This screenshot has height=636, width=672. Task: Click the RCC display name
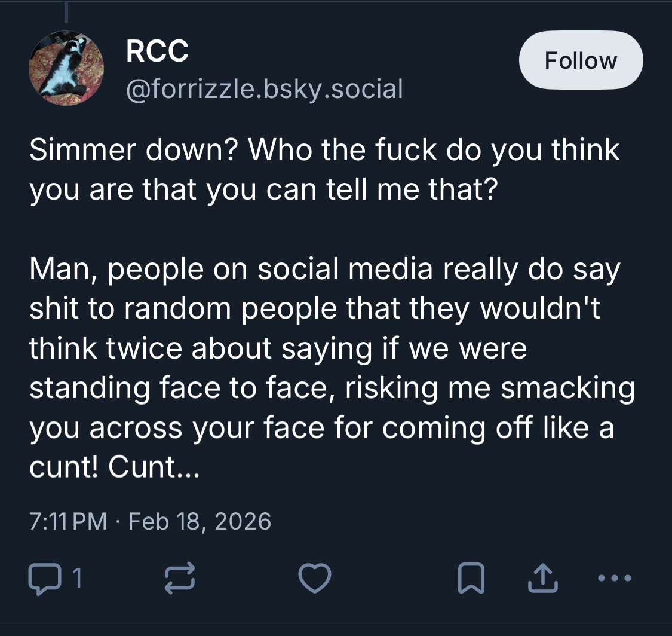pos(158,50)
